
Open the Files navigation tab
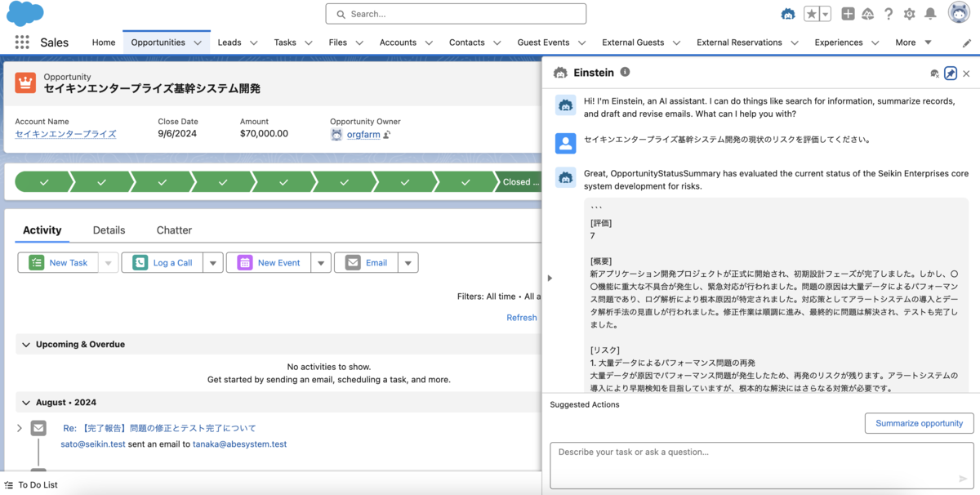pos(337,42)
